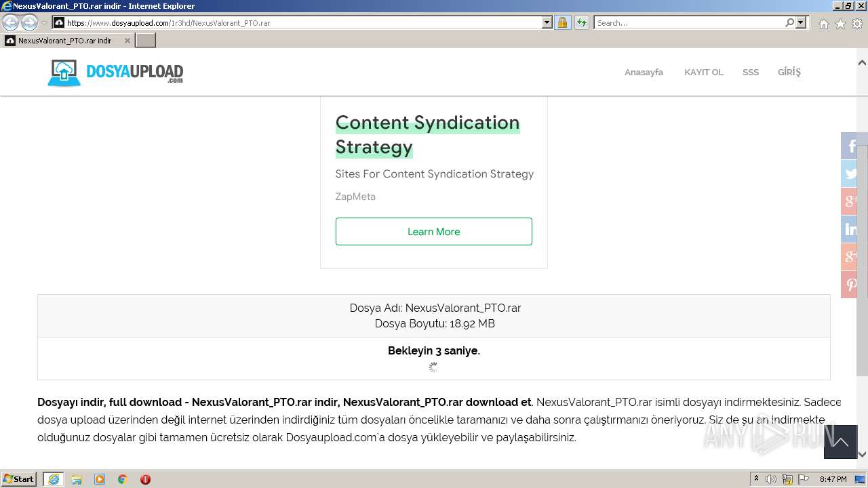Click the Search box in toolbar
The height and width of the screenshot is (488, 868).
688,23
